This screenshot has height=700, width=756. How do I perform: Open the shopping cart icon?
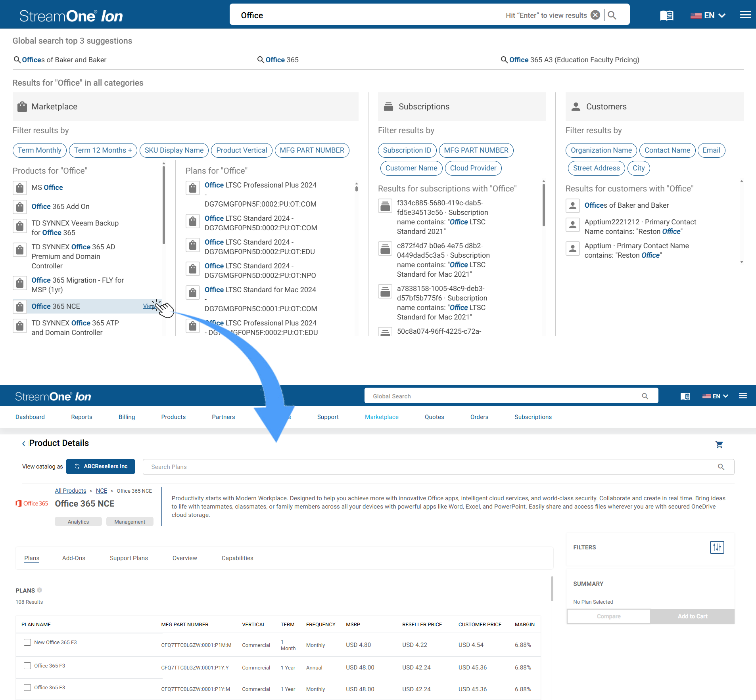tap(719, 445)
